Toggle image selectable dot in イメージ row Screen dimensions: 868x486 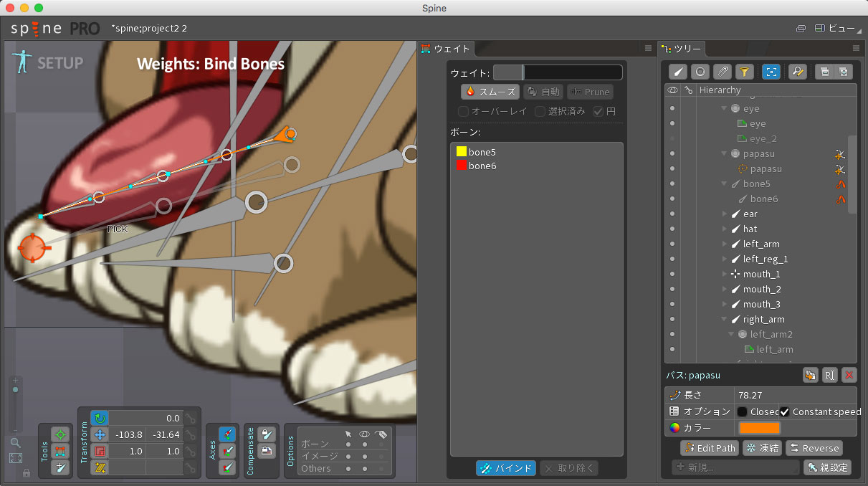coord(348,457)
